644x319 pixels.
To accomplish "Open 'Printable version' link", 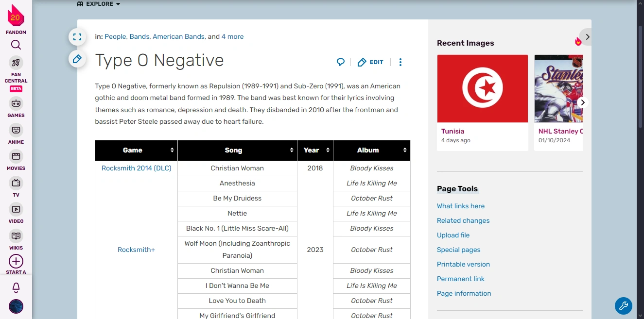I will tap(464, 264).
